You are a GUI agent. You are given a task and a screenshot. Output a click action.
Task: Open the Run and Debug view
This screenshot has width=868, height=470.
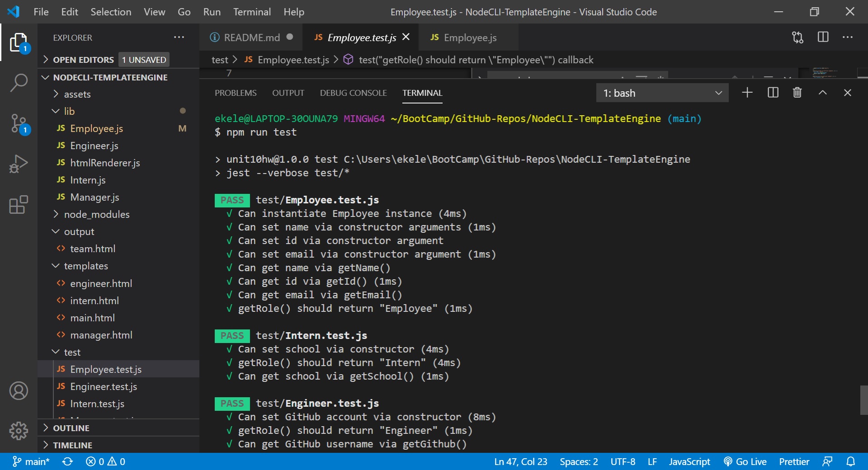pyautogui.click(x=19, y=164)
